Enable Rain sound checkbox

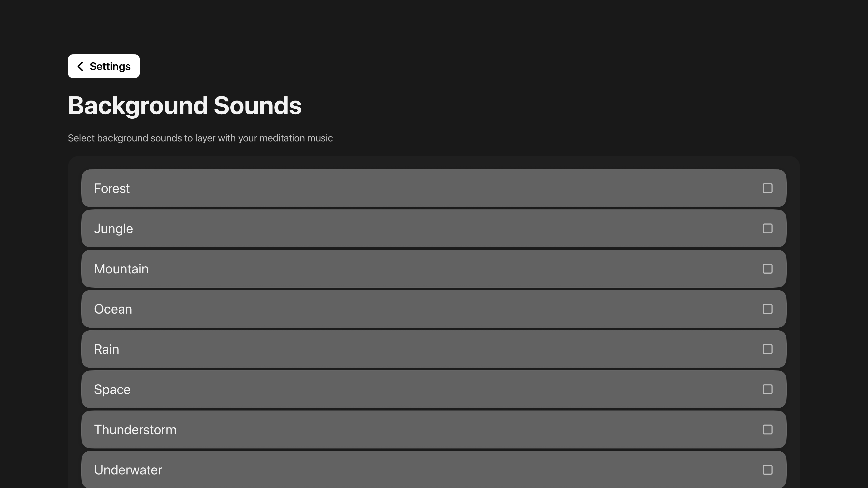click(767, 349)
